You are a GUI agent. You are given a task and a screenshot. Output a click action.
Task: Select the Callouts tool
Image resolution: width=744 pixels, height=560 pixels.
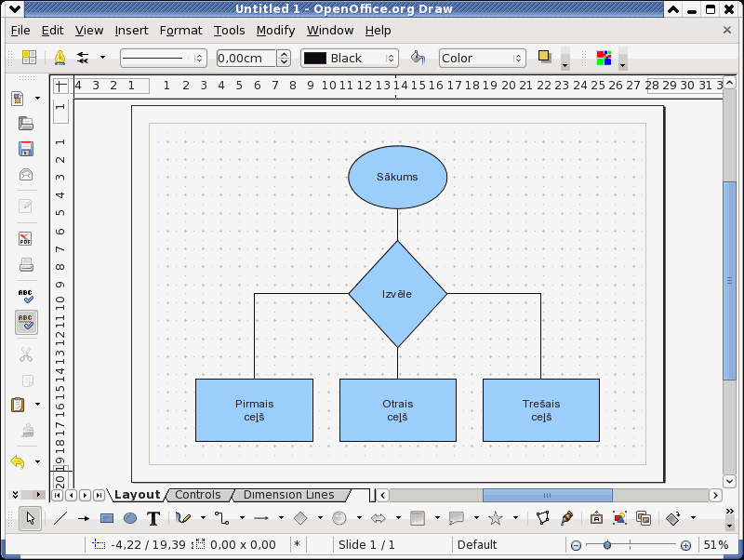[457, 518]
